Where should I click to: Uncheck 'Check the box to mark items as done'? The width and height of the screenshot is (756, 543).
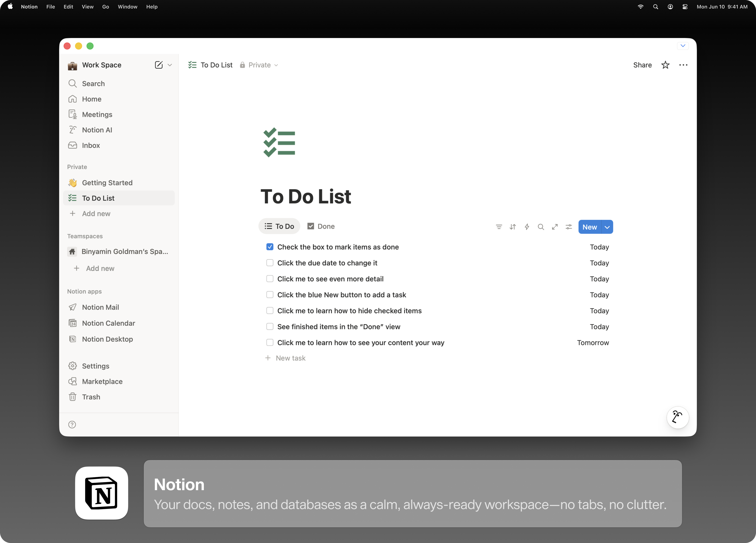270,247
